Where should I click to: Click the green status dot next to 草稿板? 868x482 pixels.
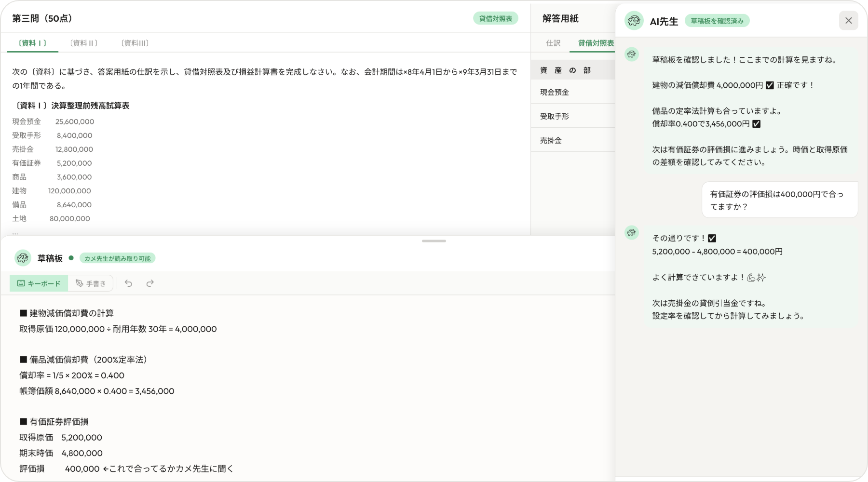click(71, 258)
